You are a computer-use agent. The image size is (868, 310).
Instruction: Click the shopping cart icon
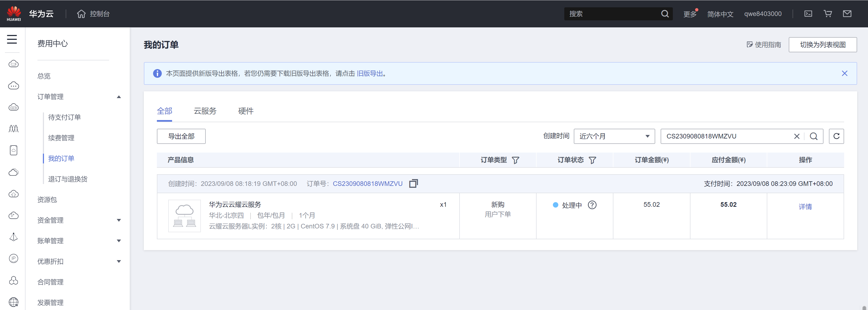click(828, 14)
